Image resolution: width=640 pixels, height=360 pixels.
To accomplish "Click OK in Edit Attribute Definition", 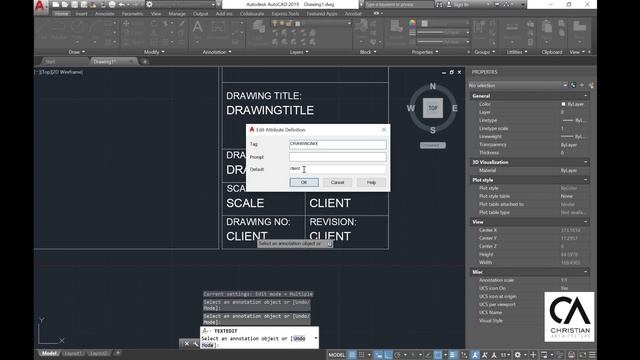I will click(x=304, y=182).
